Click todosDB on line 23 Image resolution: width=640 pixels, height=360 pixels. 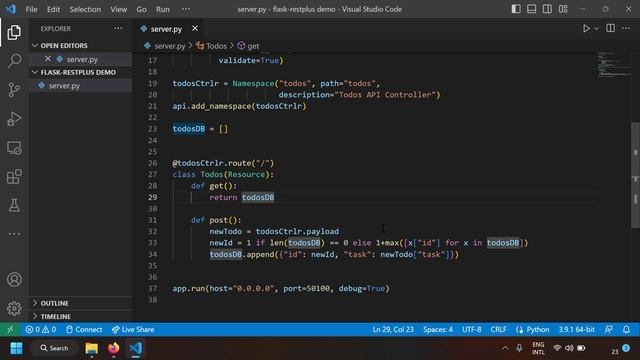tap(189, 129)
